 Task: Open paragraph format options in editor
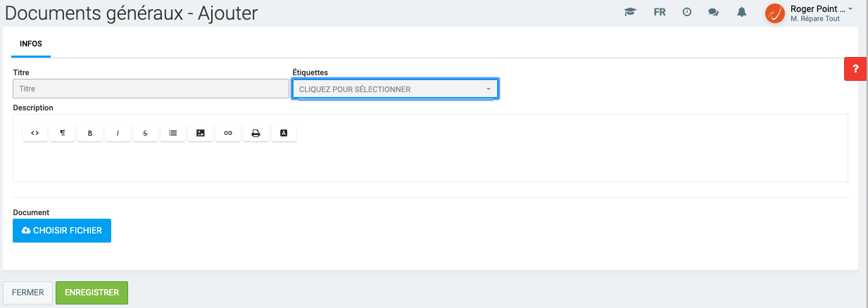63,133
